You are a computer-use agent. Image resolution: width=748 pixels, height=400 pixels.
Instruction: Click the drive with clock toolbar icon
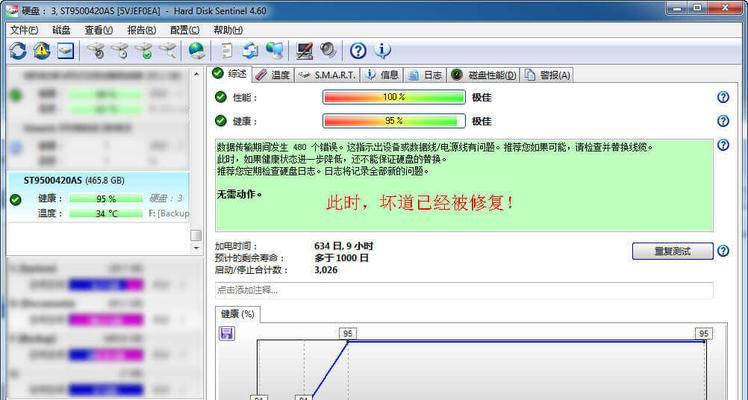pos(120,51)
